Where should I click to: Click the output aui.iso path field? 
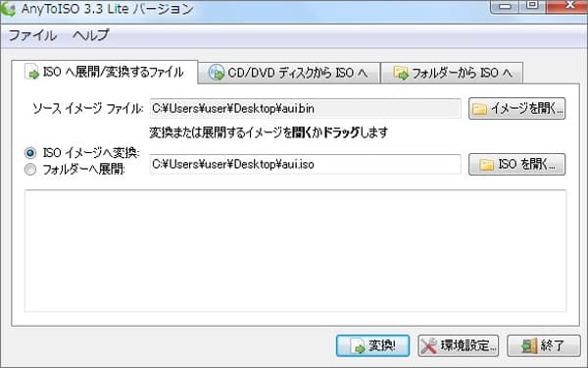click(x=305, y=164)
